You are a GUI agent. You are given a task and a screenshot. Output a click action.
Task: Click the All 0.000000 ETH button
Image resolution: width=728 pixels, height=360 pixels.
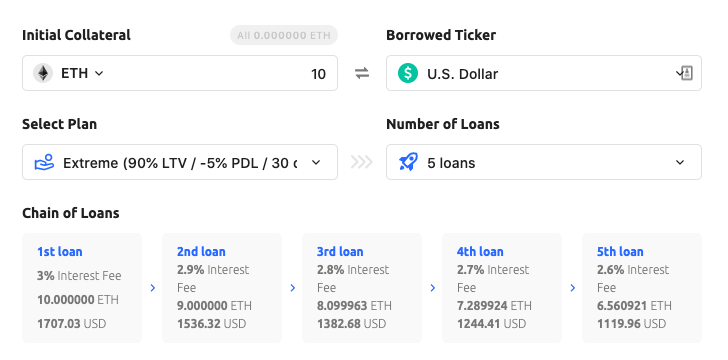tap(284, 35)
